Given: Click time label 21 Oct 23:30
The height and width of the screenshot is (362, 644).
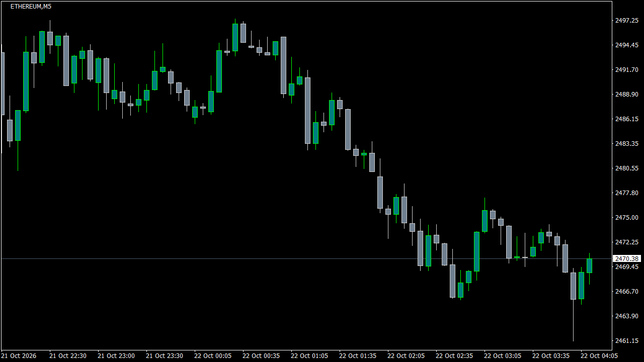Looking at the screenshot, I should [165, 356].
